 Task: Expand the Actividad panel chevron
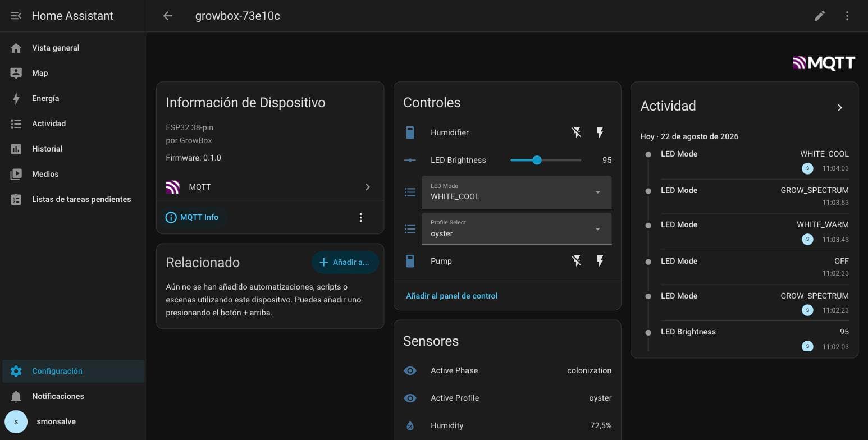[840, 107]
